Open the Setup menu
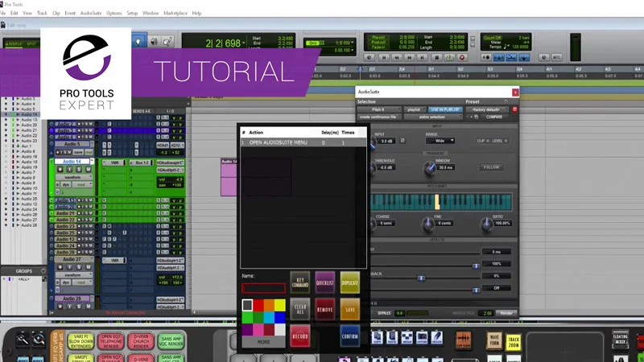644x362 pixels. click(132, 13)
